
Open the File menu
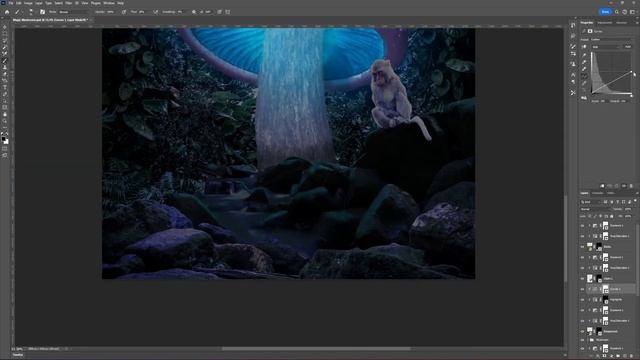pyautogui.click(x=11, y=3)
